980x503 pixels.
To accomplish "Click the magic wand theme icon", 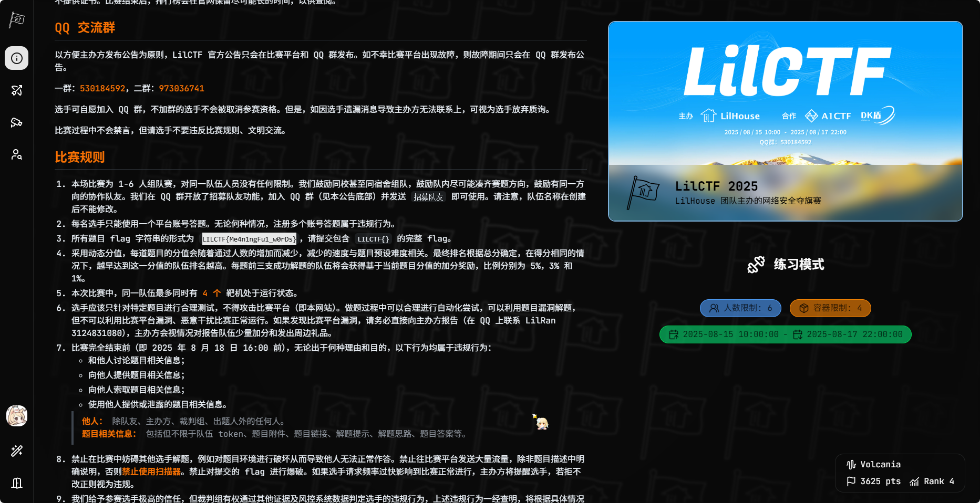I will pyautogui.click(x=17, y=450).
